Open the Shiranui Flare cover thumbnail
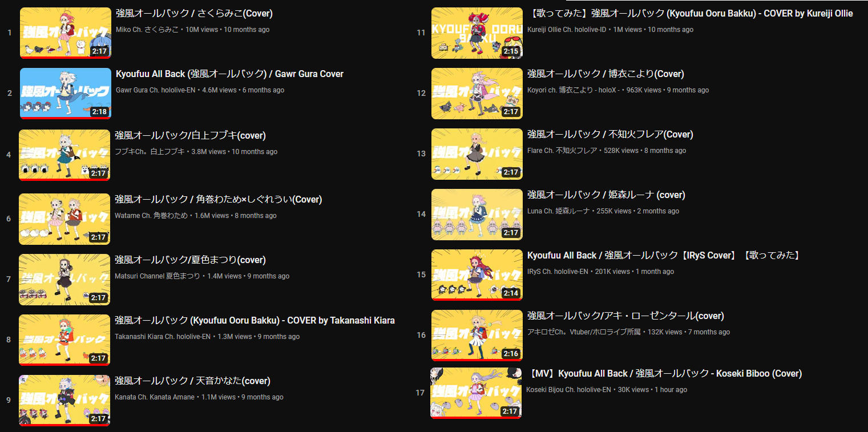Screen dimensions: 868x432 tap(477, 154)
